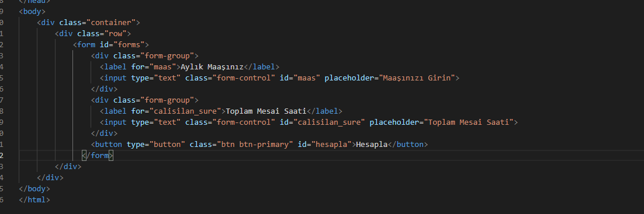Click the type="button" attribute value
644x214 pixels.
167,144
